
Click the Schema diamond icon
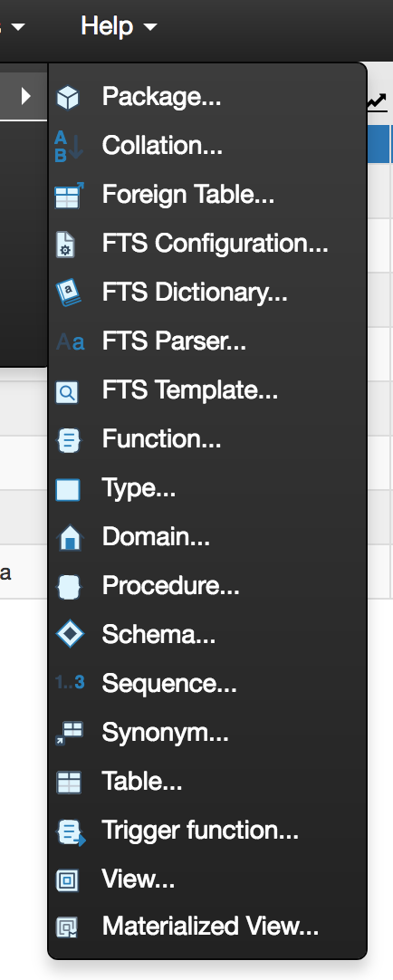(70, 635)
